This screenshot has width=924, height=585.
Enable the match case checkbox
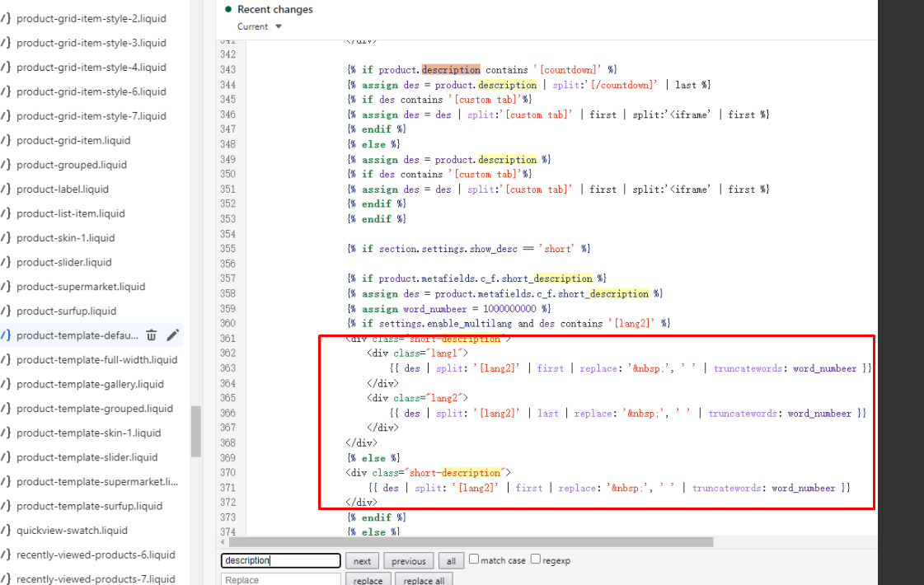click(x=474, y=559)
